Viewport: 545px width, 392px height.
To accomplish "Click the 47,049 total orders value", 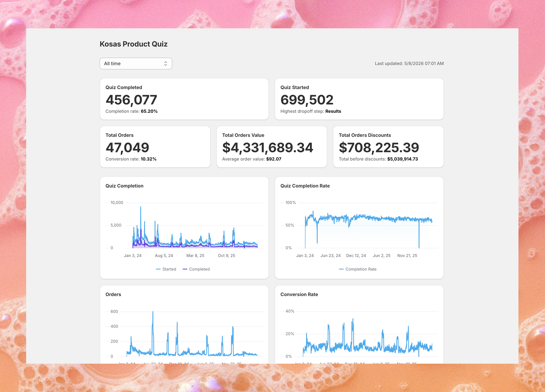I will (x=127, y=148).
